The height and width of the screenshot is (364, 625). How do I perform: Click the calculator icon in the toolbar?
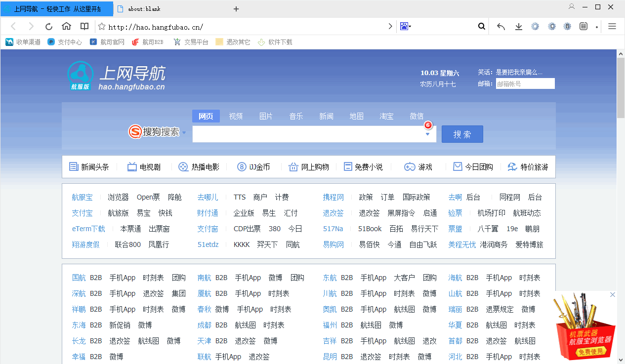pyautogui.click(x=583, y=27)
